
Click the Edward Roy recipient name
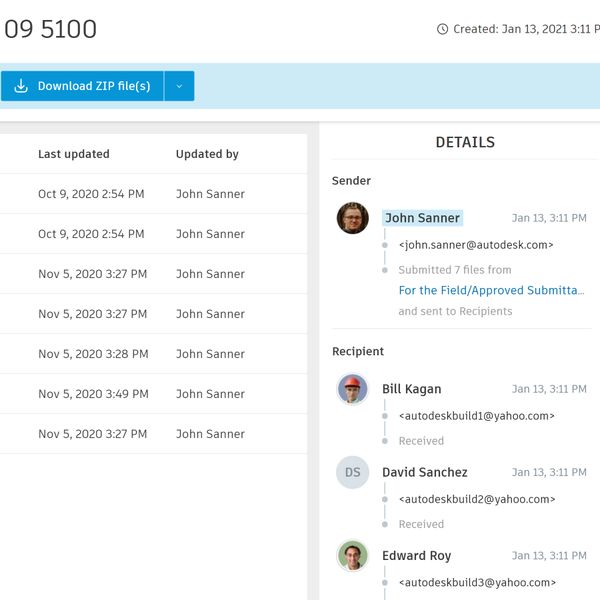coord(416,556)
